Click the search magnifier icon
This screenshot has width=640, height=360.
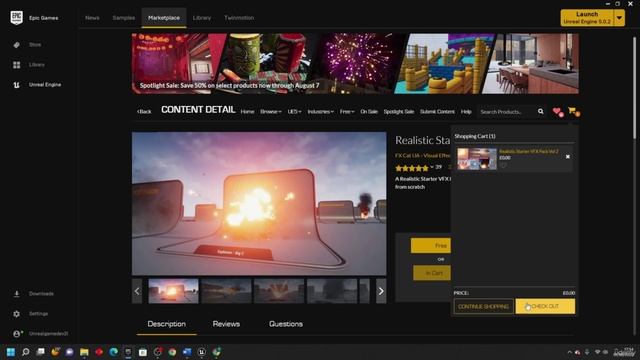pyautogui.click(x=540, y=111)
